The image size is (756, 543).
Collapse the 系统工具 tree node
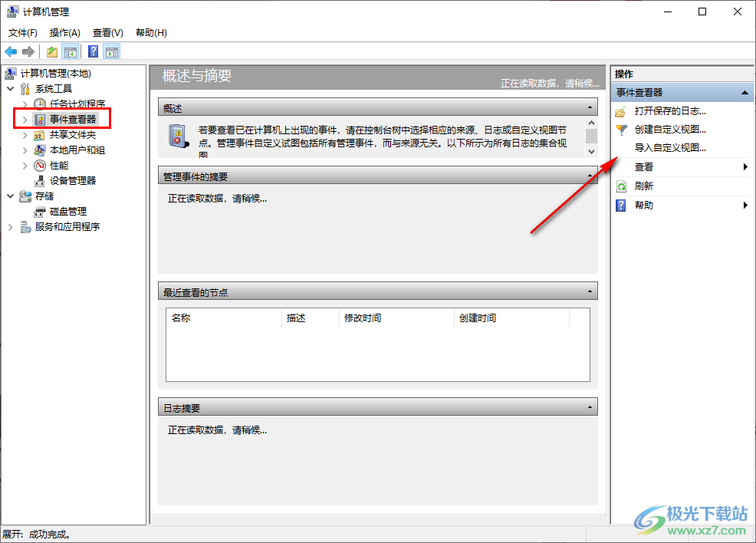(11, 89)
